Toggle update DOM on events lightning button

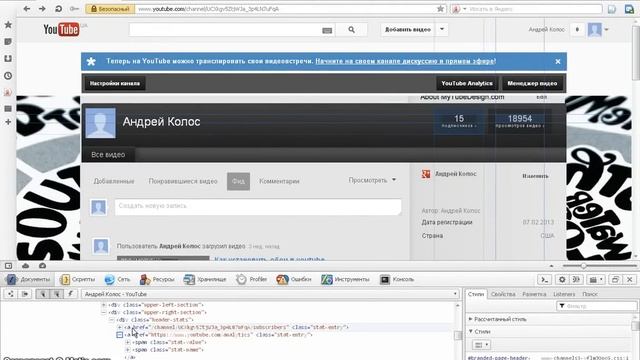pyautogui.click(x=70, y=294)
